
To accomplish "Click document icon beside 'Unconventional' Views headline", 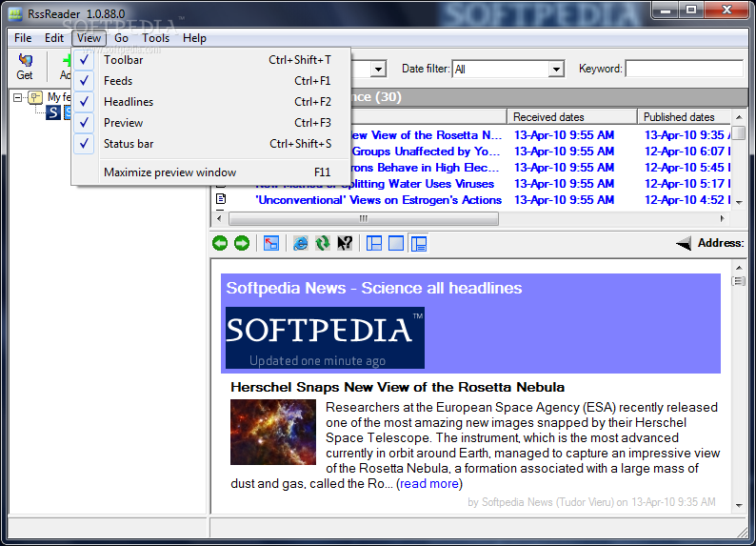I will point(221,199).
